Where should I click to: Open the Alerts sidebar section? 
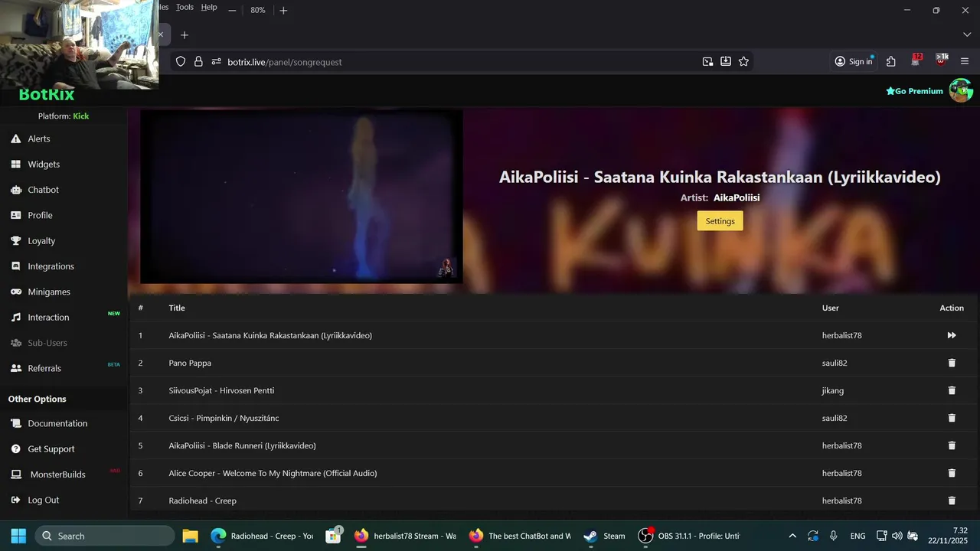38,139
